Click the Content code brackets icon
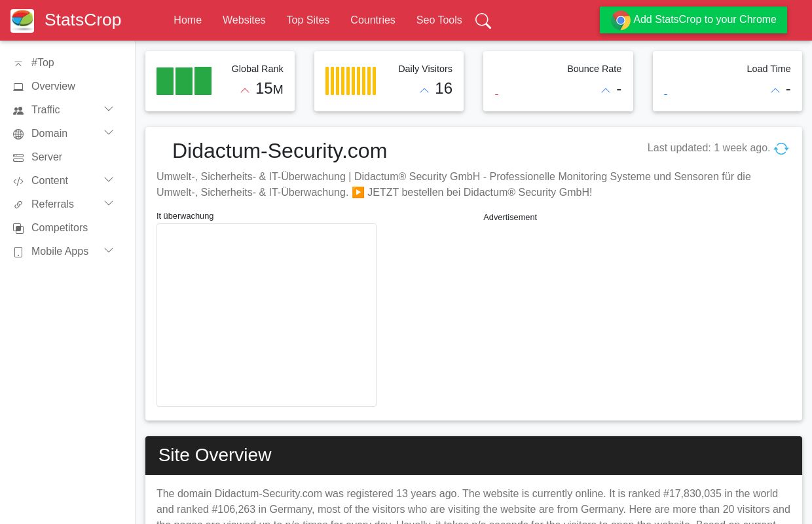812x524 pixels. click(18, 181)
